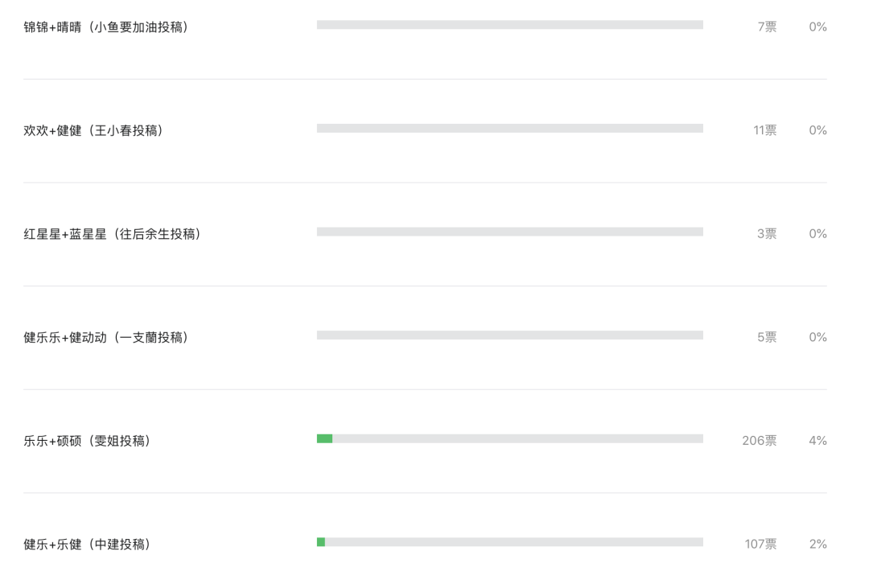Click the 健乐+乐健 (中建投稿) entry
The image size is (869, 588).
point(87,545)
